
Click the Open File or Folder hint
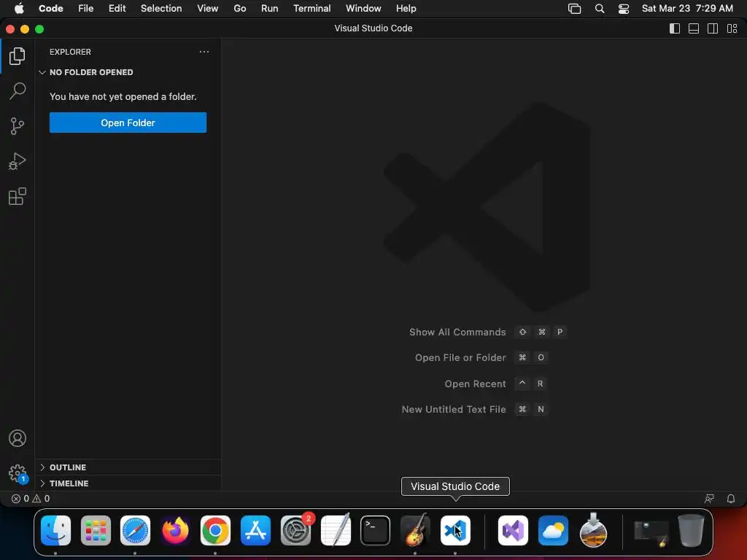pos(481,357)
